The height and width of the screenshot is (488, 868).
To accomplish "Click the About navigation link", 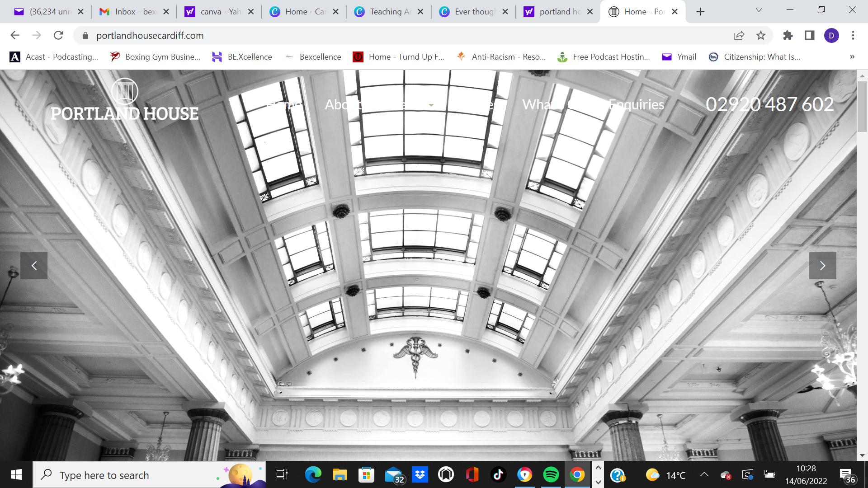I will click(343, 104).
